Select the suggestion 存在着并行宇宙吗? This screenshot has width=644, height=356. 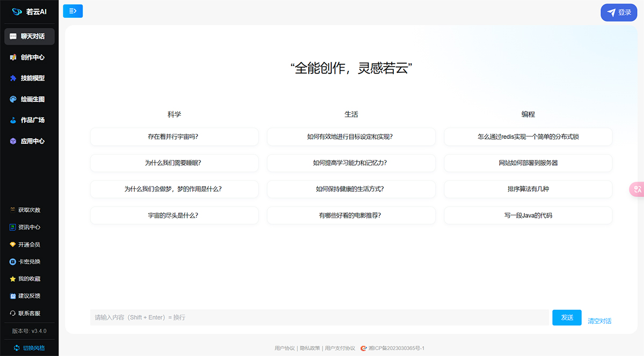[174, 137]
